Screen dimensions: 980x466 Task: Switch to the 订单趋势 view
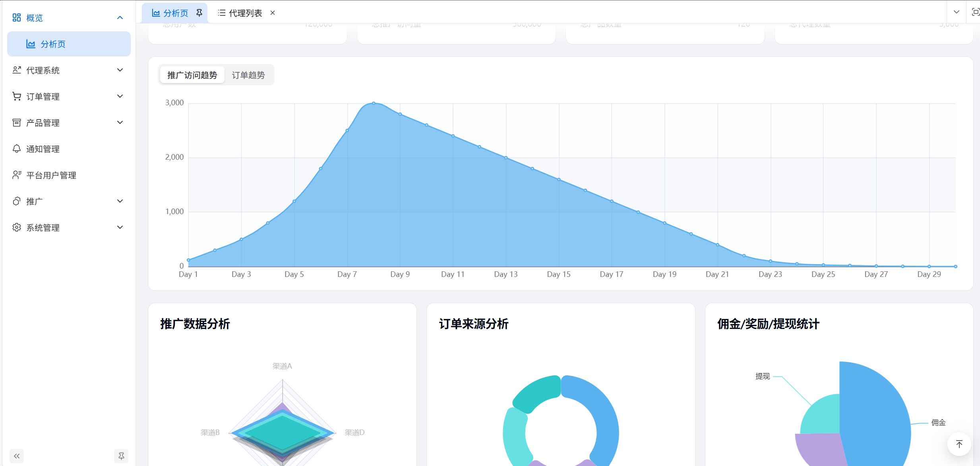point(248,75)
